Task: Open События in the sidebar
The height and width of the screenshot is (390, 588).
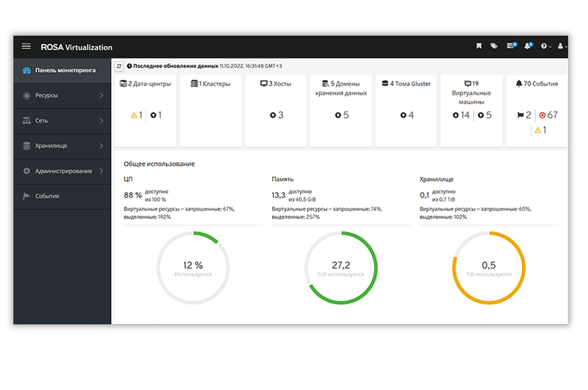Action: click(47, 196)
